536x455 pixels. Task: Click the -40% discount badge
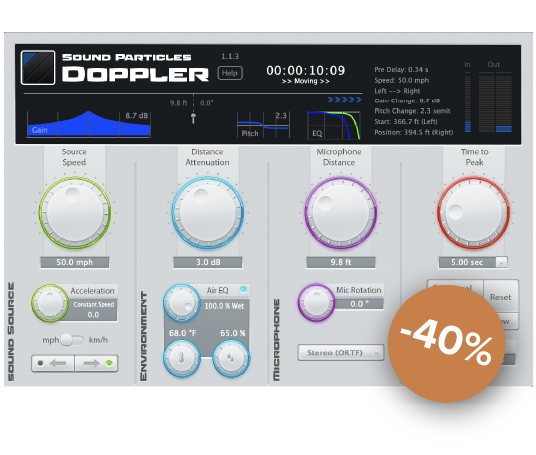coord(446,344)
